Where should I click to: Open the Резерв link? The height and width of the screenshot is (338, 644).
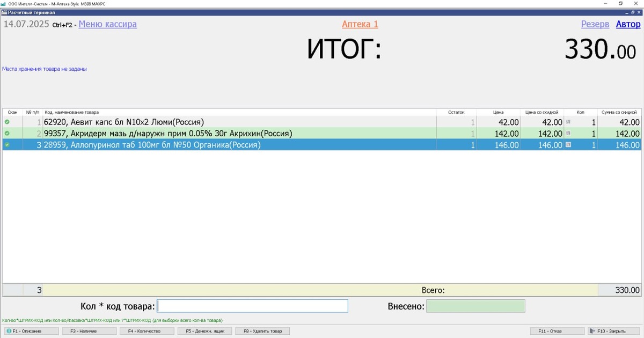pyautogui.click(x=595, y=24)
